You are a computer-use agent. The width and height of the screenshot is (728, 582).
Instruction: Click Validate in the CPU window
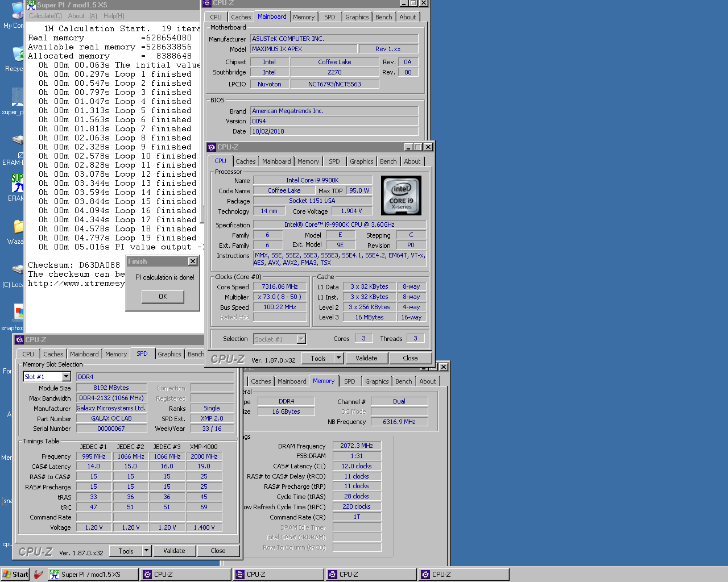[x=366, y=358]
